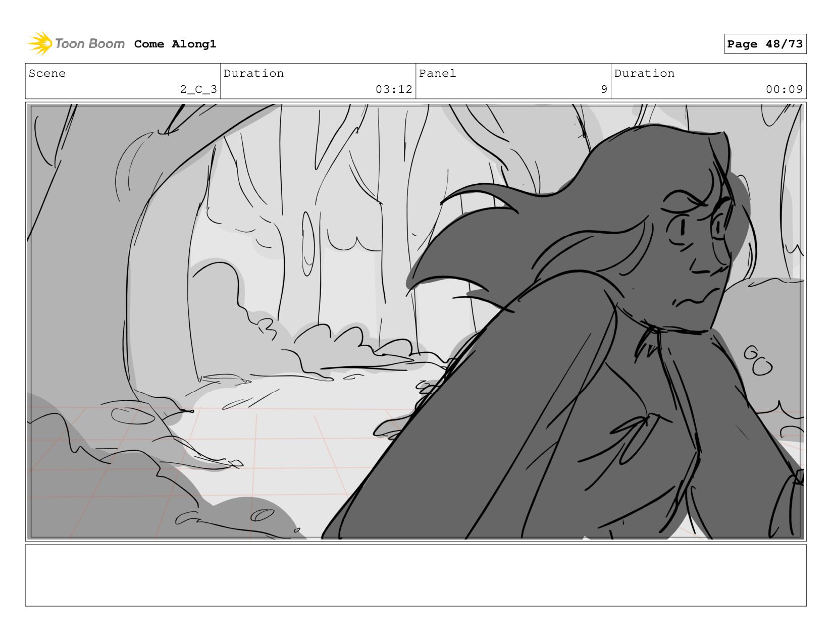Click the storyboard panel forest drawing

[415, 321]
